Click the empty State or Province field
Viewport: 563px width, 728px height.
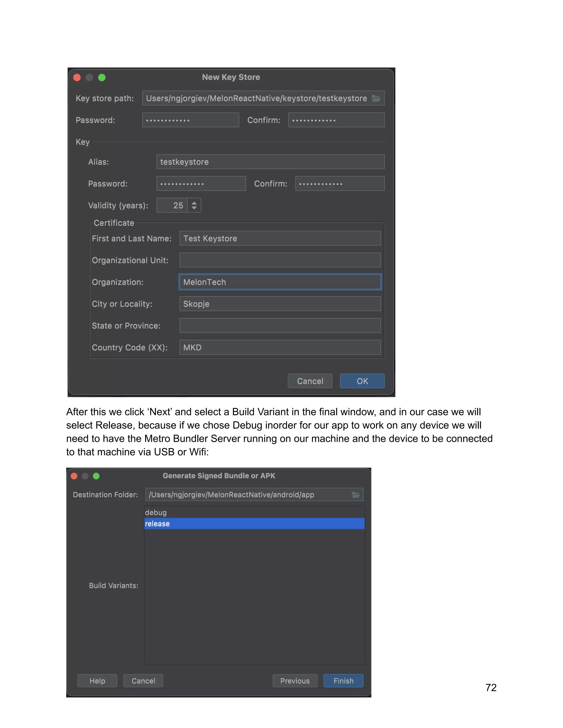coord(280,325)
